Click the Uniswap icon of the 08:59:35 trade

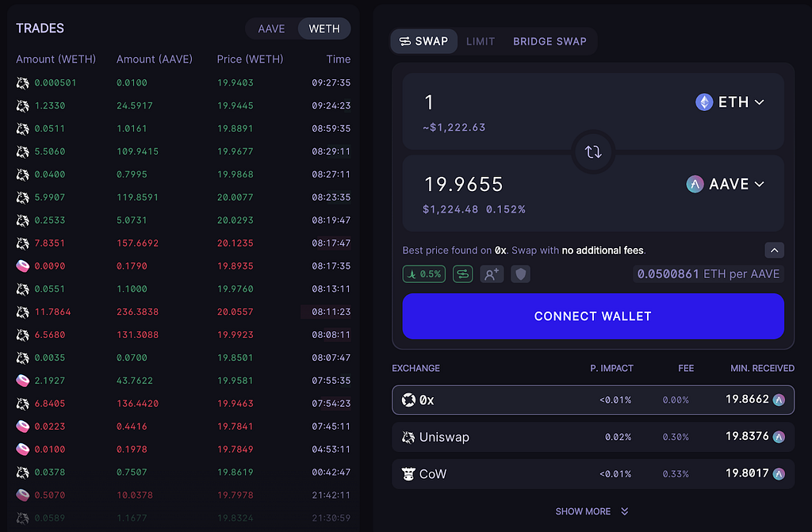22,128
